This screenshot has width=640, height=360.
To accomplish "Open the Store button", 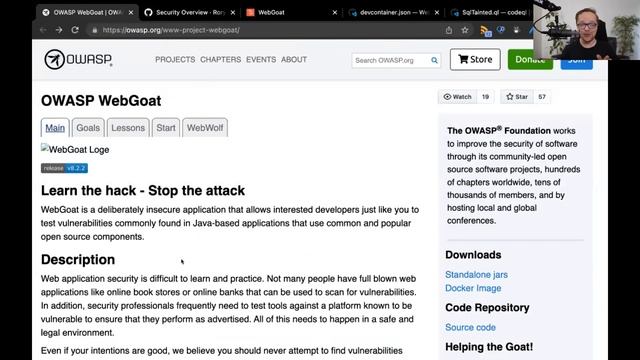I will (x=475, y=60).
